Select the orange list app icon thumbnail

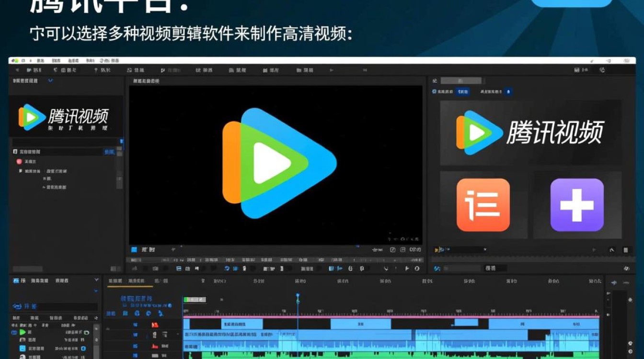click(x=483, y=205)
